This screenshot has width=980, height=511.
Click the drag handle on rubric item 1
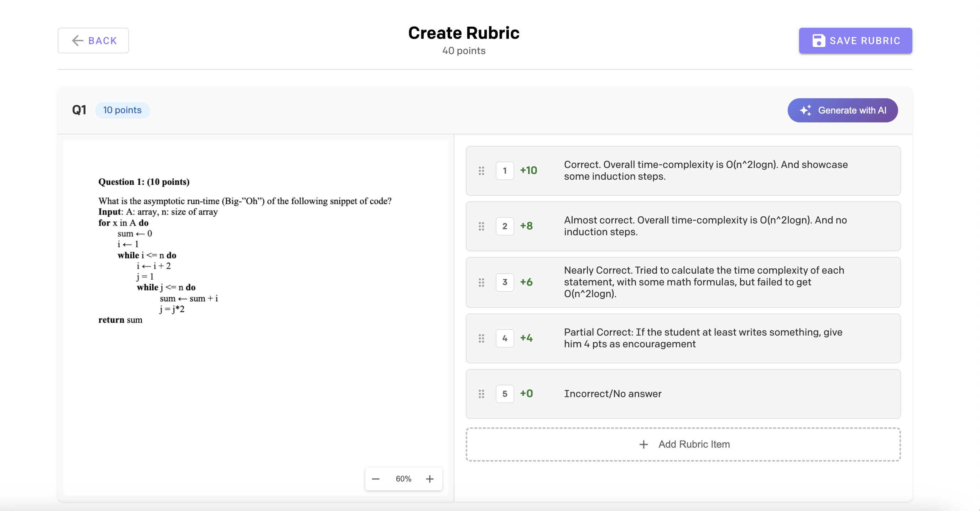coord(481,171)
